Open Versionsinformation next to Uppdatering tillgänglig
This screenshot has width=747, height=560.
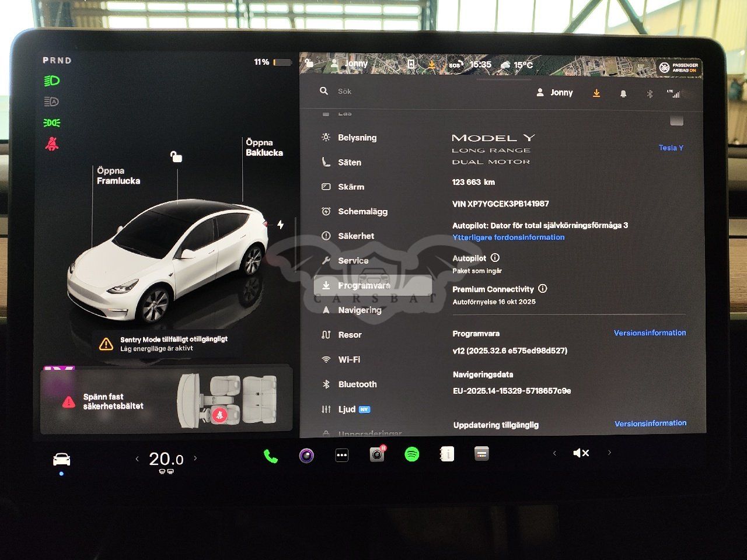tap(651, 423)
